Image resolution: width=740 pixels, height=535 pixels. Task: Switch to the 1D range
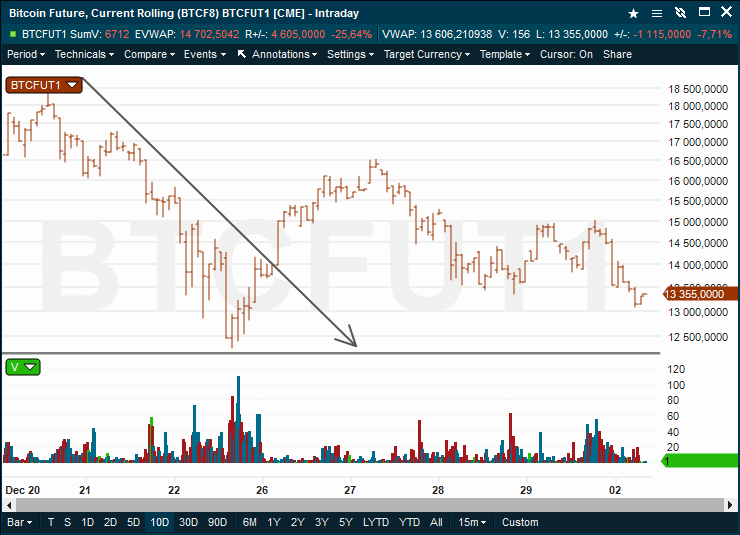point(87,522)
